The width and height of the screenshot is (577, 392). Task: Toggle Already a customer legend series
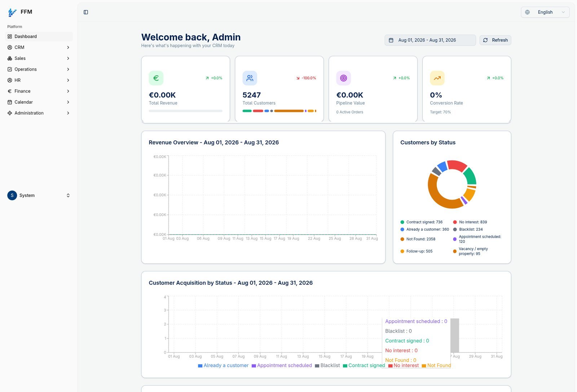pyautogui.click(x=223, y=366)
